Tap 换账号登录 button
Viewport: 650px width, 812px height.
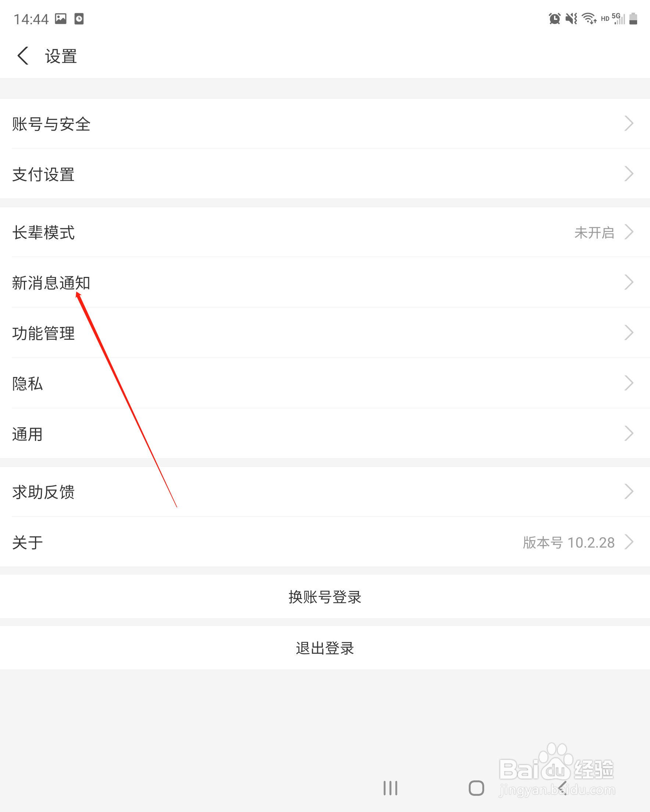click(325, 596)
